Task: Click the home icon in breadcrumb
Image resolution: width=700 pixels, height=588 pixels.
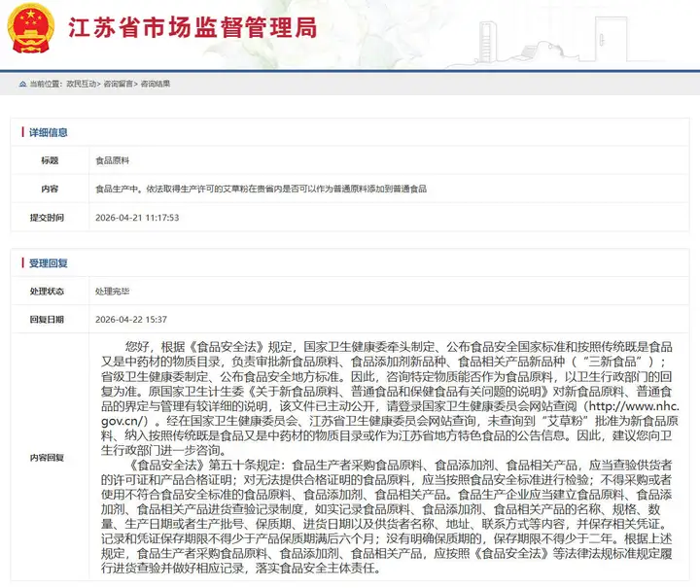Action: pos(22,84)
